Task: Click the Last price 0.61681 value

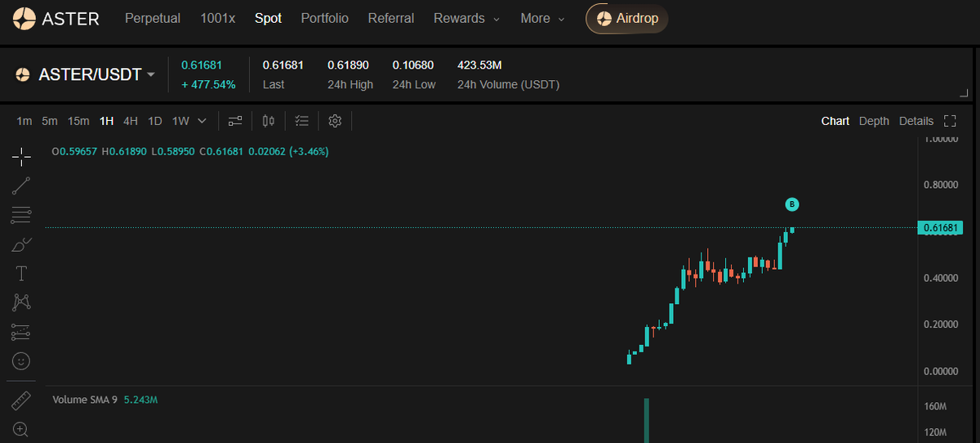Action: point(283,65)
